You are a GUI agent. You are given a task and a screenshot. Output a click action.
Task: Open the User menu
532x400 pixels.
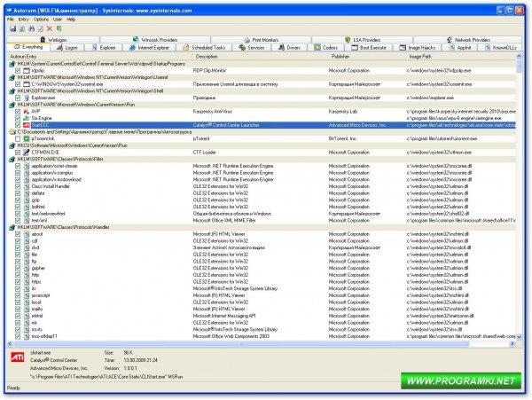[x=58, y=20]
